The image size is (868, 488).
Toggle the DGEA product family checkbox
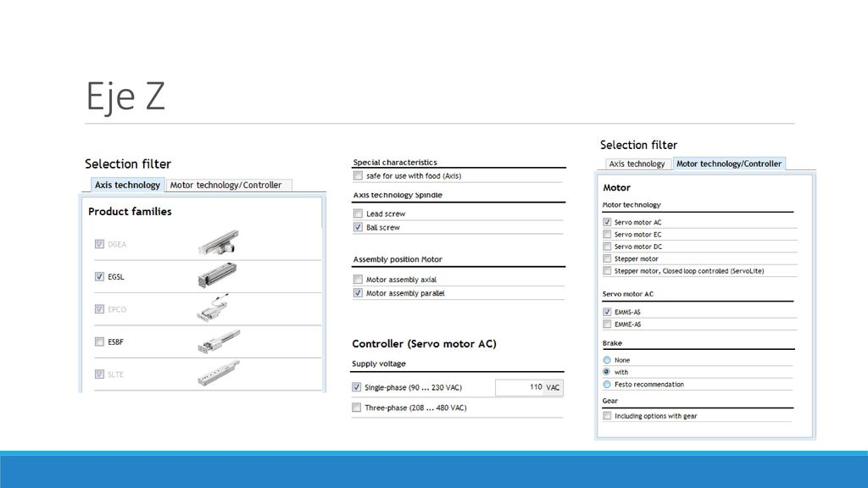tap(99, 244)
